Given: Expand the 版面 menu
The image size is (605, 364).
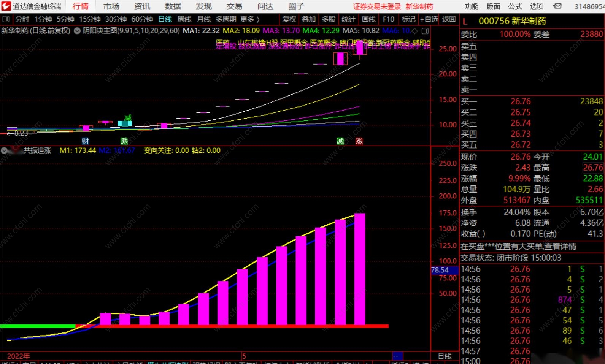Looking at the screenshot, I should (493, 6).
